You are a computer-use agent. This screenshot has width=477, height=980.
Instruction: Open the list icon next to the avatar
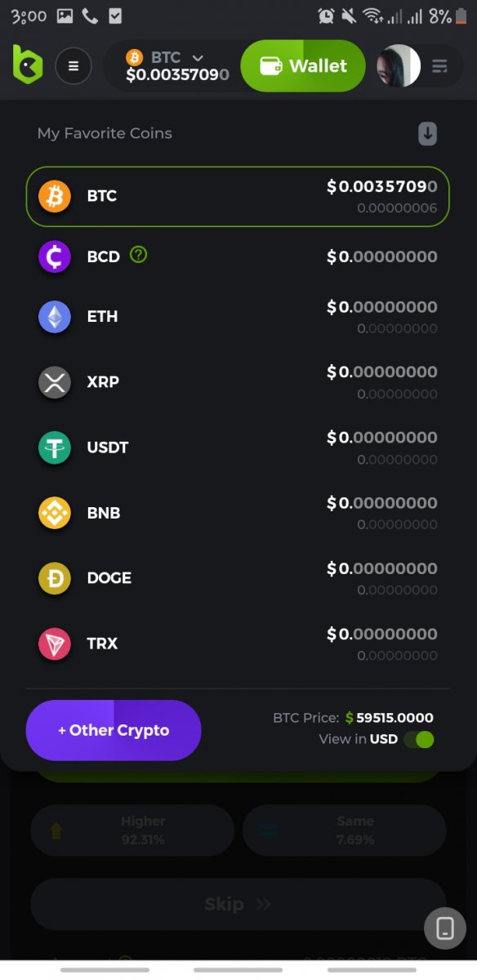pos(440,66)
